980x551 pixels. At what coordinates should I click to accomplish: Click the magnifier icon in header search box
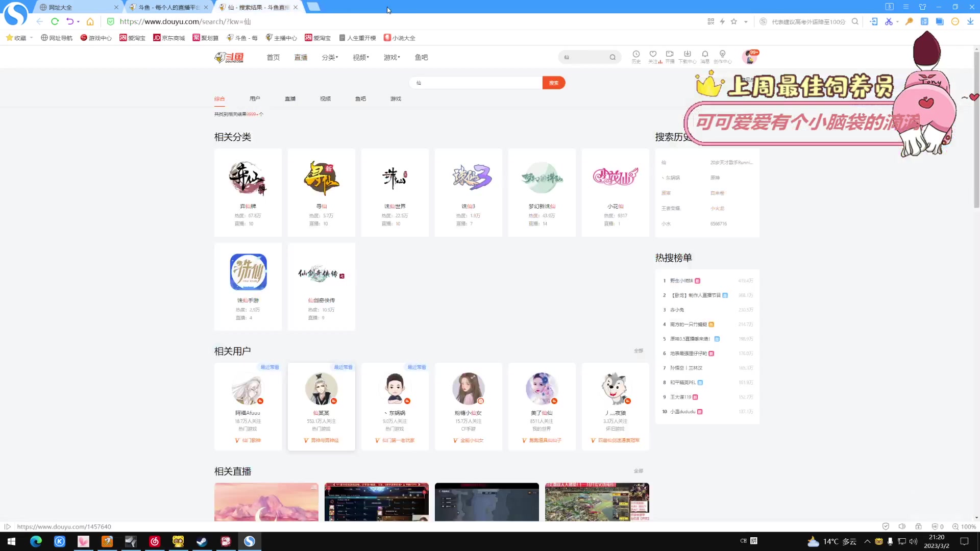pos(612,58)
